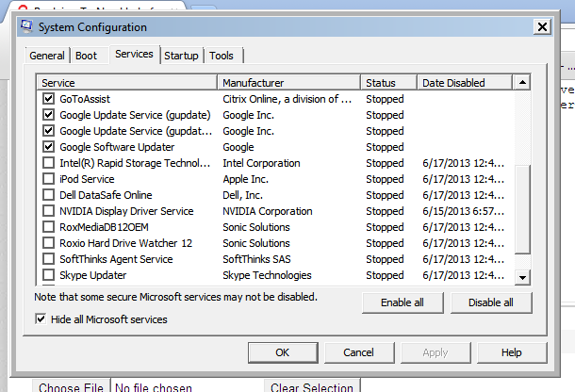Click the Intel Corporation manufacturer cell
575x392 pixels.
click(261, 163)
